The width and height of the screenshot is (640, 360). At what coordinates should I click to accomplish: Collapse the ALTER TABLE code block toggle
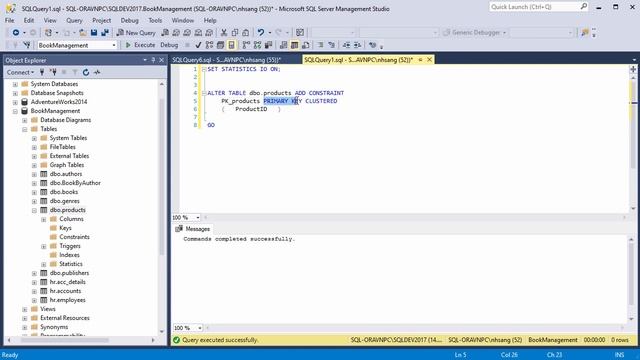[x=204, y=93]
